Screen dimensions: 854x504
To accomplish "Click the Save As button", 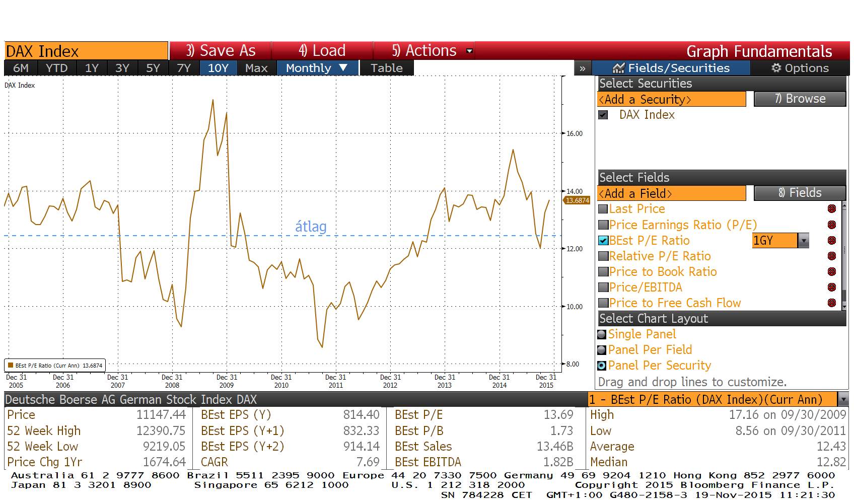I will [221, 51].
